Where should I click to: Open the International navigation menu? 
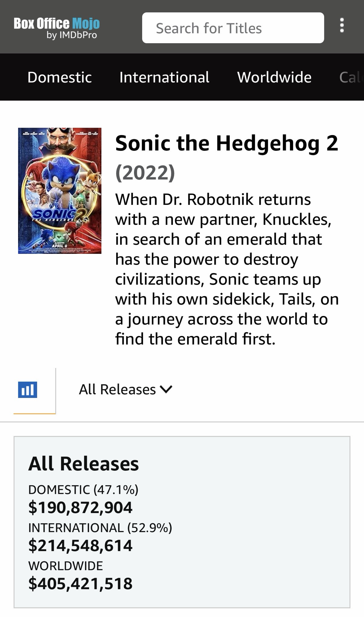coord(164,77)
